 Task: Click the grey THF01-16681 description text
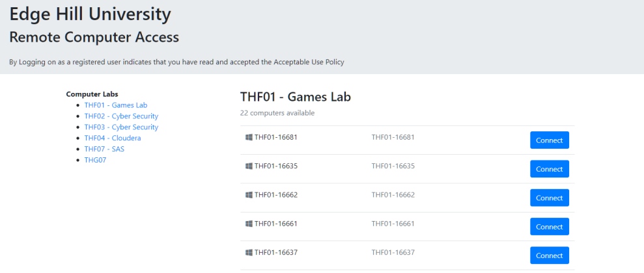(393, 137)
